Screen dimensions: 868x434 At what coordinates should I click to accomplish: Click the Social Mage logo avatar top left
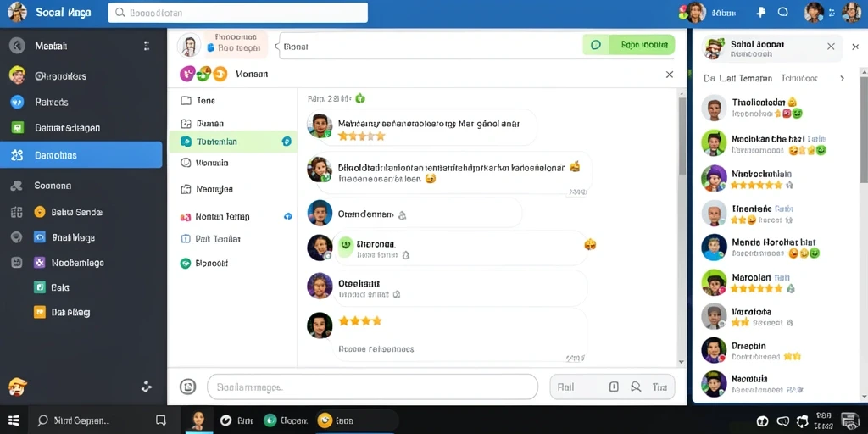tap(17, 12)
